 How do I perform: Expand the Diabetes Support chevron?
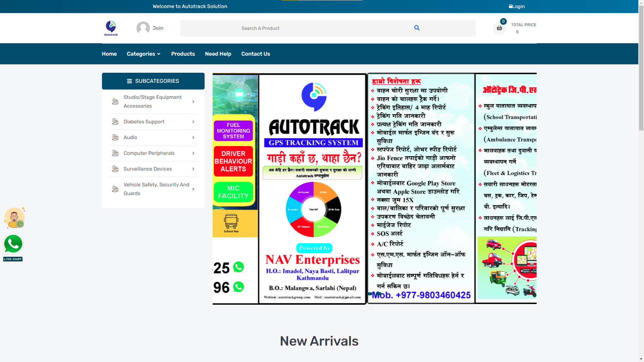click(x=193, y=122)
